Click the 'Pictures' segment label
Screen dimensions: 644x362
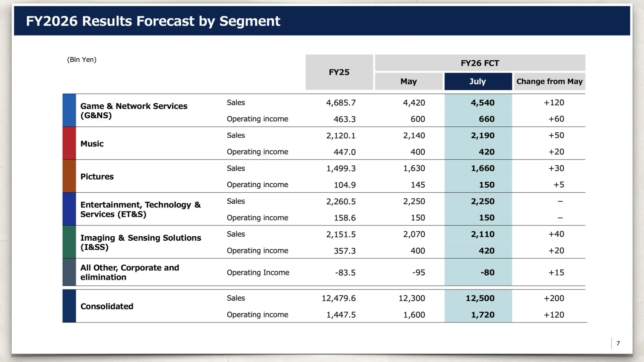[97, 177]
